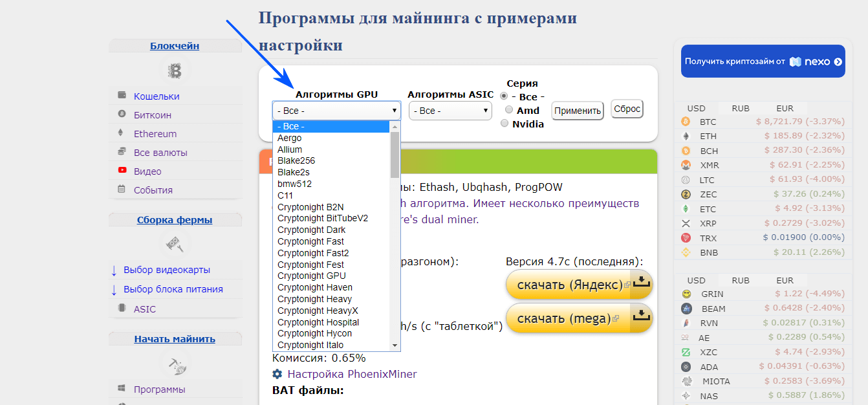
Task: Choose Cryptonight GPU in the list
Action: 332,276
